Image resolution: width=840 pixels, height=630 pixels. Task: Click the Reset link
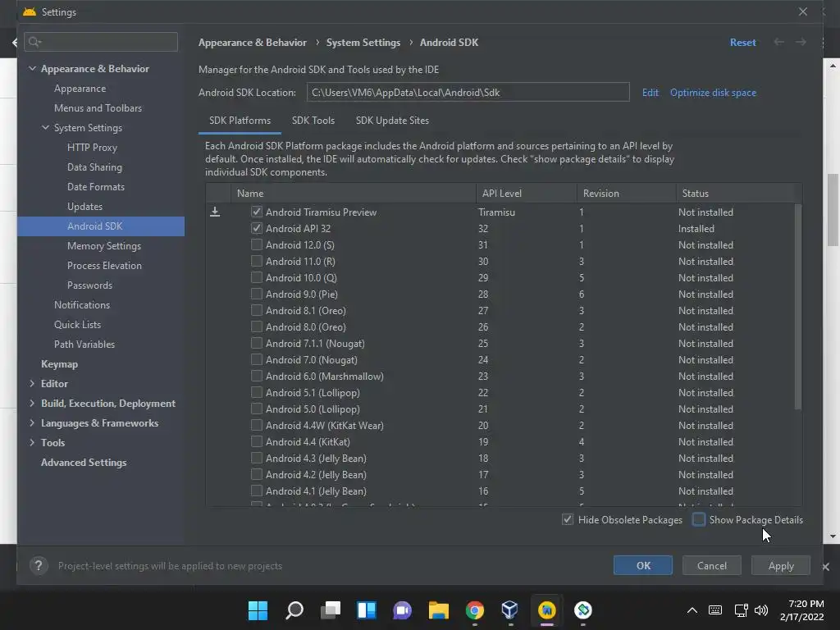click(742, 43)
